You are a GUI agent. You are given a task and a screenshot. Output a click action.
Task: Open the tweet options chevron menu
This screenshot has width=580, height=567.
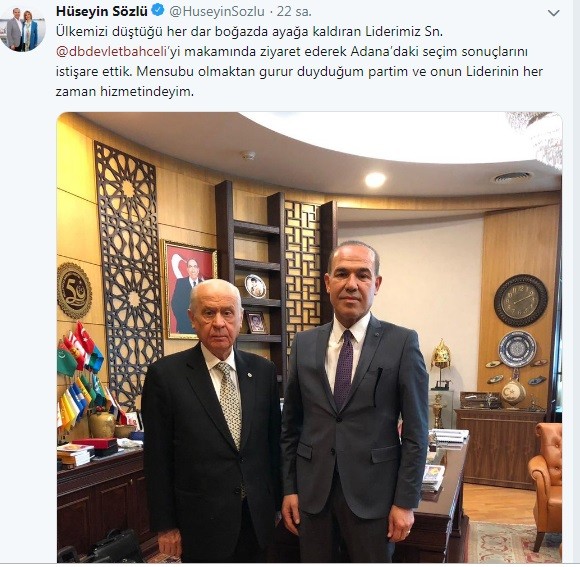click(553, 13)
